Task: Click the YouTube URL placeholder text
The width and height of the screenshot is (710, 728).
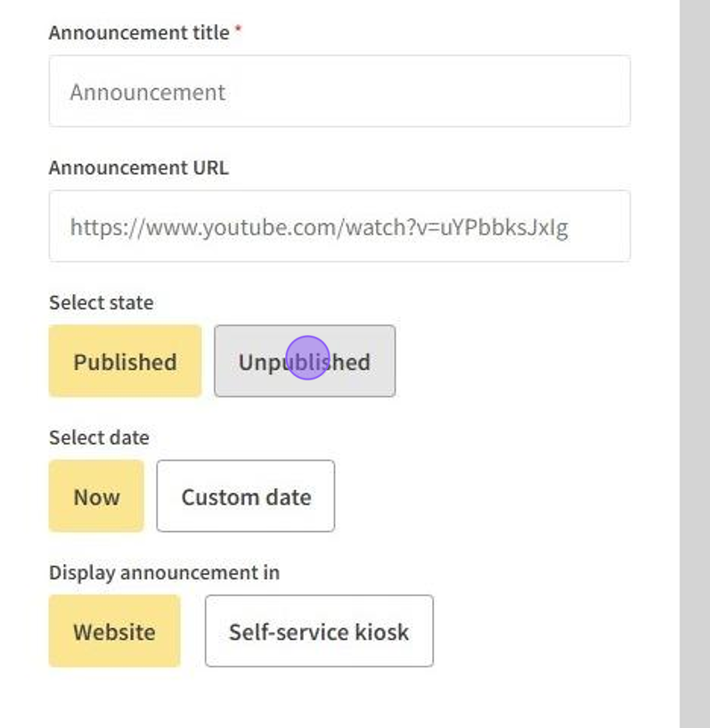Action: 319,227
